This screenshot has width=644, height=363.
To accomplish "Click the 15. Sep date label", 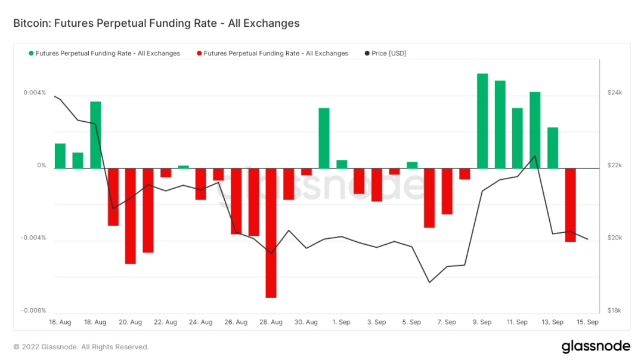I will pyautogui.click(x=588, y=322).
